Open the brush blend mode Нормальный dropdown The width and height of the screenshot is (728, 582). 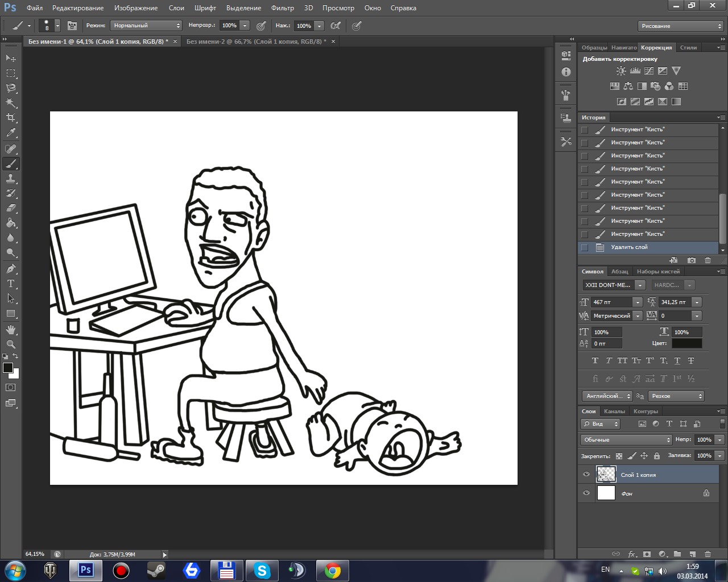pos(146,26)
